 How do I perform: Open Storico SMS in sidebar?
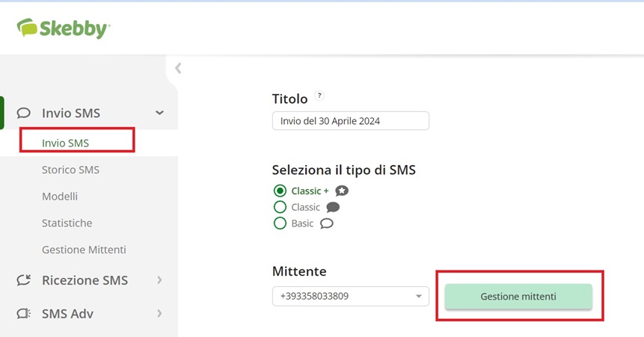pos(70,170)
